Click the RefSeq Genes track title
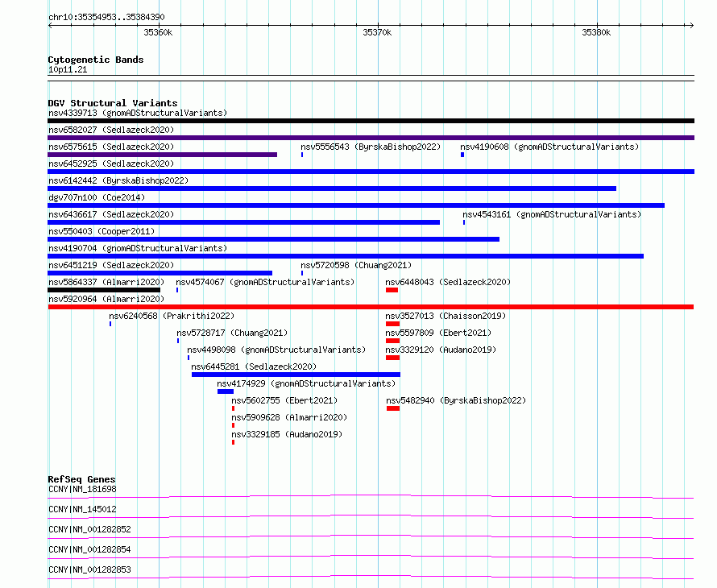 pos(81,479)
